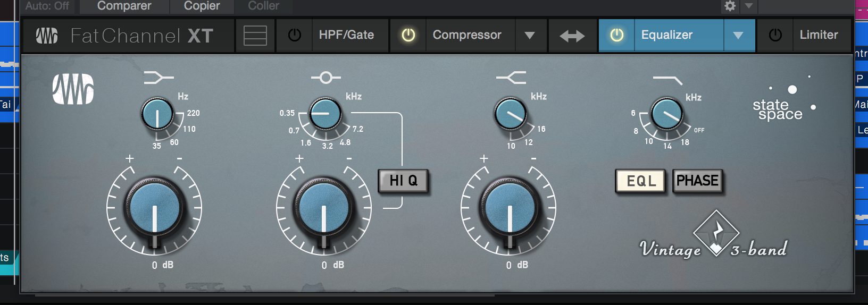Image resolution: width=868 pixels, height=305 pixels.
Task: Click the low-pass filter curve icon
Action: coord(667,80)
